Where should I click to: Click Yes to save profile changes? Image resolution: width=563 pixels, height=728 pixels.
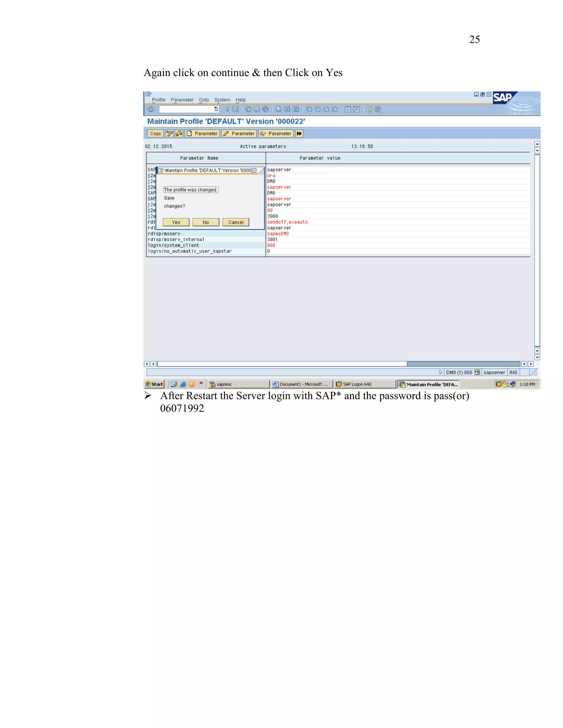click(176, 222)
